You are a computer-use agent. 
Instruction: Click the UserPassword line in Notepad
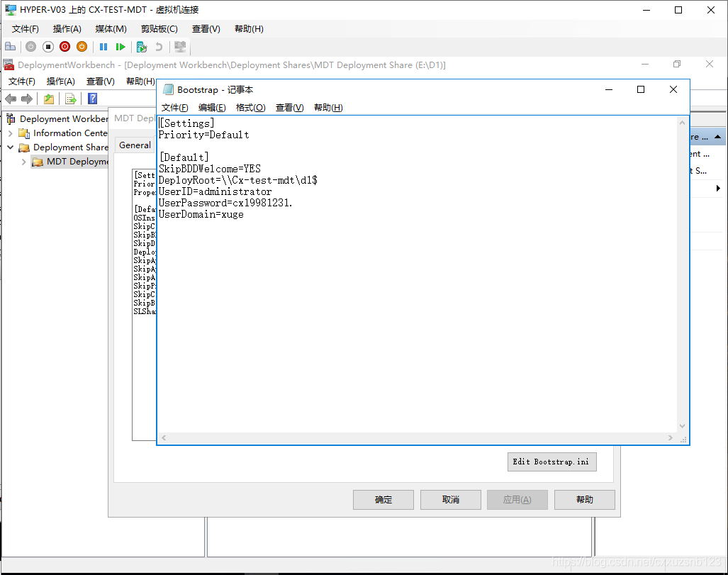(x=225, y=203)
